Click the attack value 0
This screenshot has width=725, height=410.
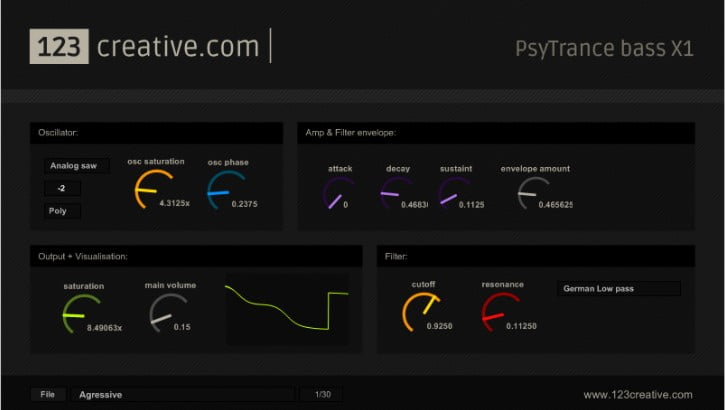[345, 205]
